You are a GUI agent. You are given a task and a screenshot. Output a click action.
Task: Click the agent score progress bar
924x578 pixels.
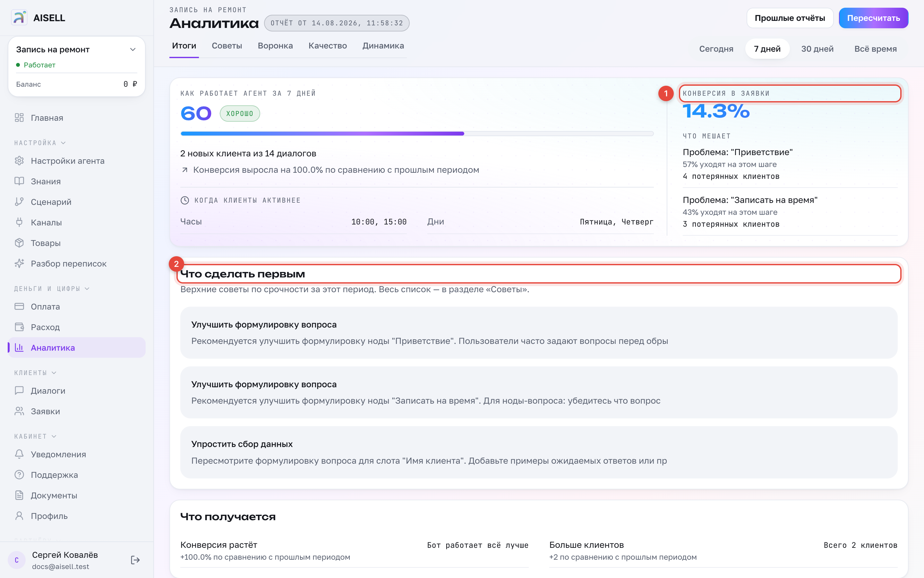pos(417,133)
